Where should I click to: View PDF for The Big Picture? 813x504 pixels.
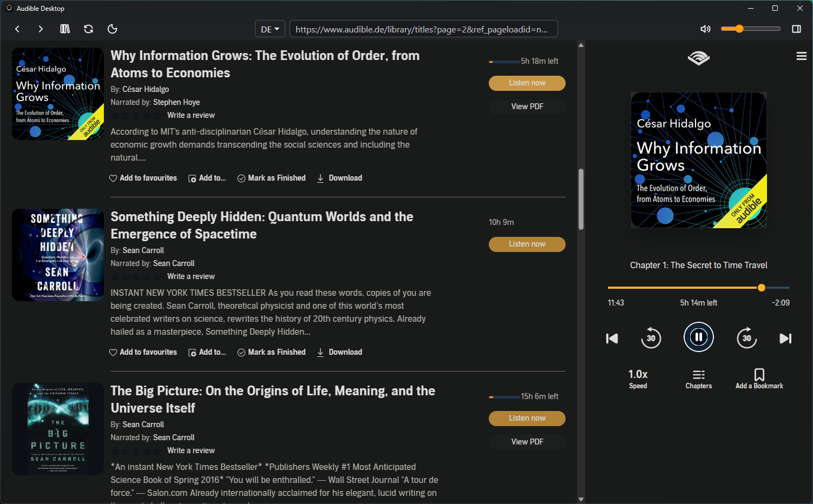tap(527, 442)
